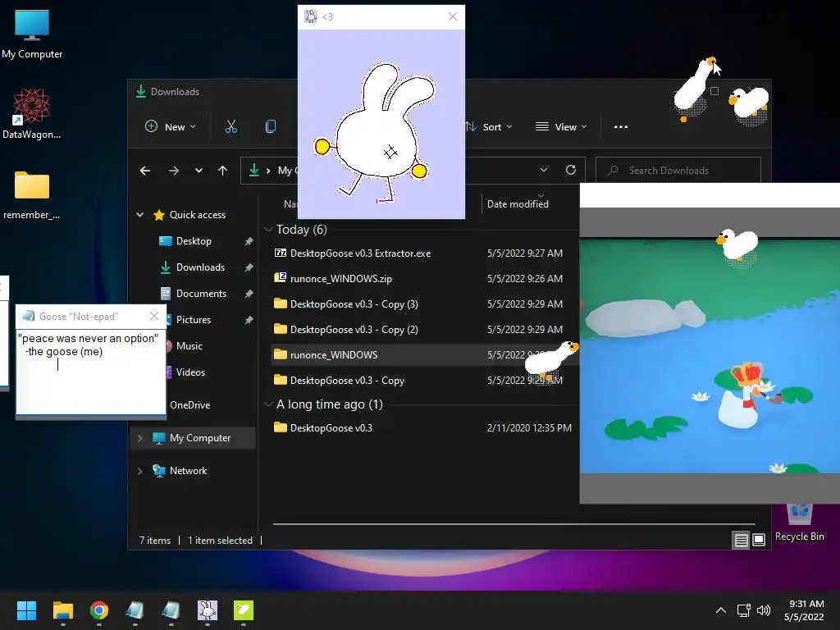
Task: Open the Windows Start menu
Action: click(26, 610)
